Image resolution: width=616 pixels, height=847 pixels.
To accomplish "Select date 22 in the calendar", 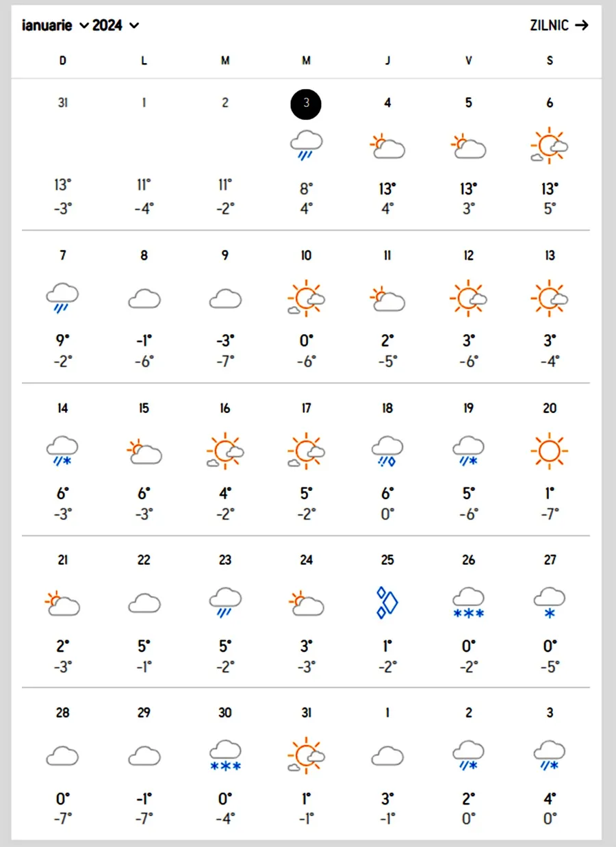I will click(144, 561).
